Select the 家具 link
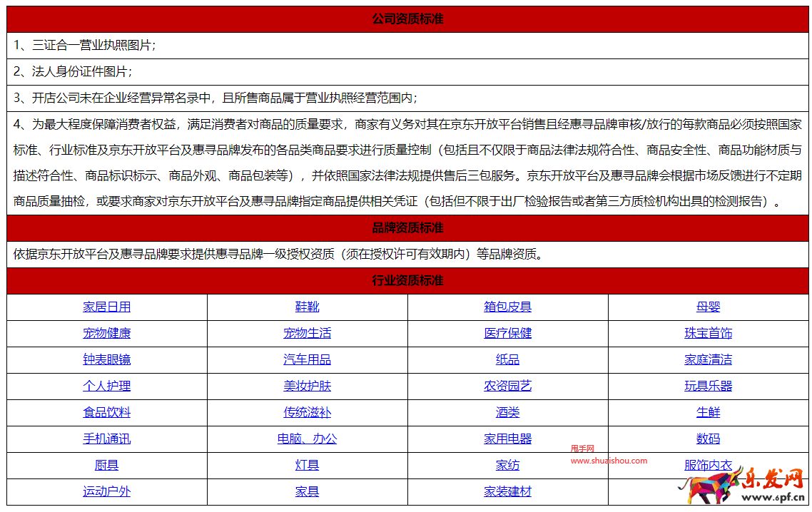The height and width of the screenshot is (512, 812). click(307, 492)
